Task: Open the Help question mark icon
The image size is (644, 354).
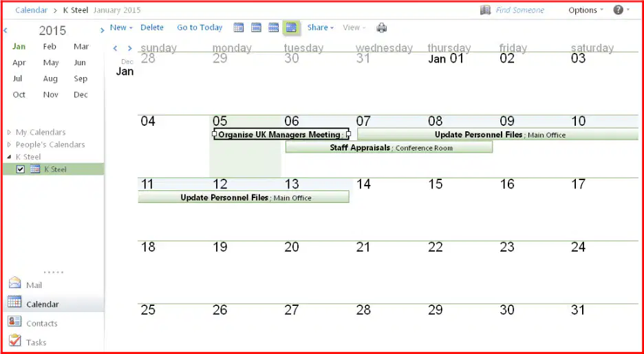Action: (618, 10)
